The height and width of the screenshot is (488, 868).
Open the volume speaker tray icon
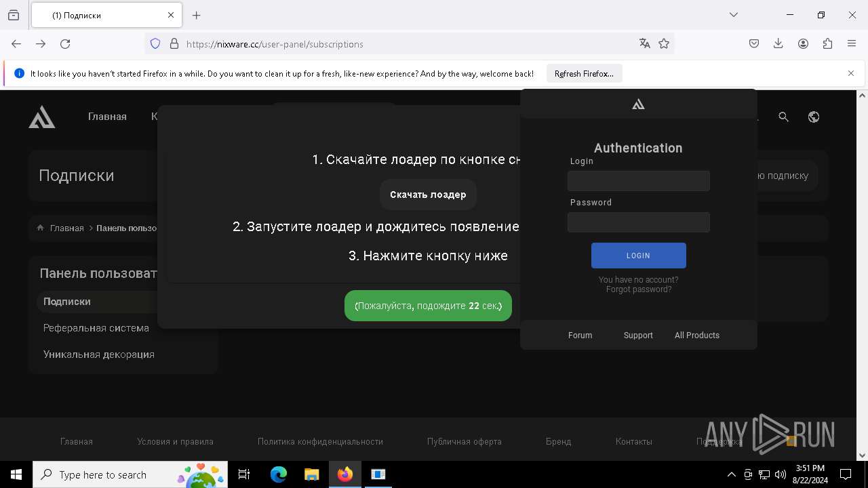point(781,474)
